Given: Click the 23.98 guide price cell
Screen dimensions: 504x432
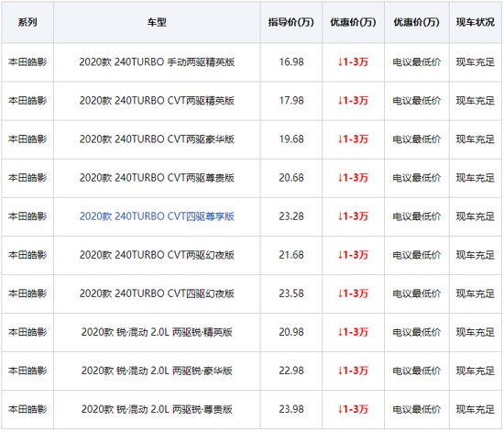Looking at the screenshot, I should [x=291, y=409].
